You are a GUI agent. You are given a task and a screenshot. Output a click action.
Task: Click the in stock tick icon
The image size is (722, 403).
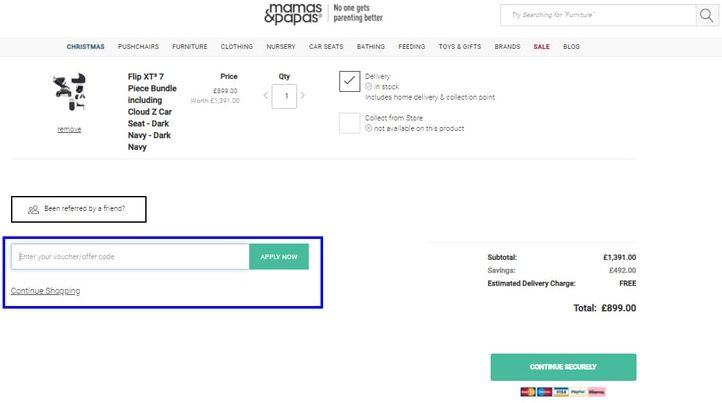pos(368,87)
